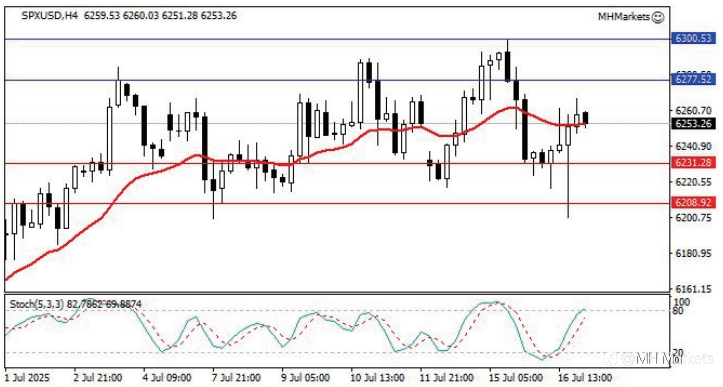Click the 6161.15 price axis value
This screenshot has height=387, width=723.
pos(693,289)
